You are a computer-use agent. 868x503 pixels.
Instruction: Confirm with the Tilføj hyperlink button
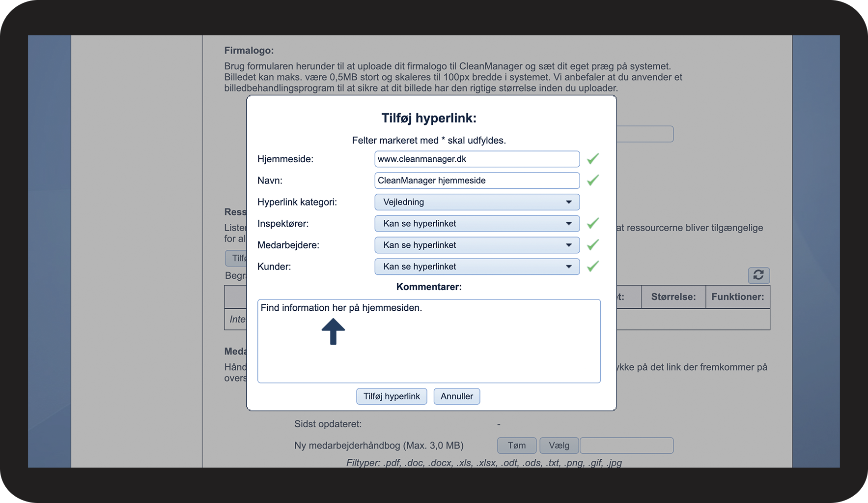point(392,396)
